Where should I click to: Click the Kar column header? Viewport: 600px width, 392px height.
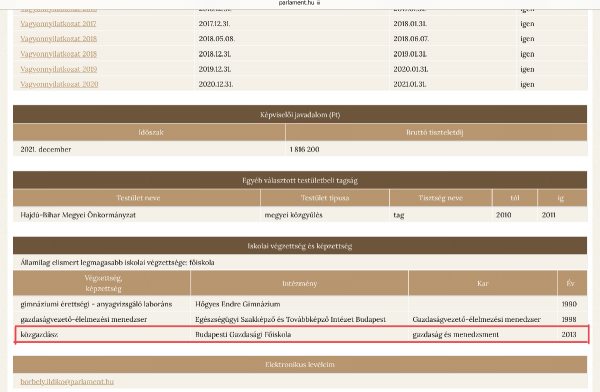pyautogui.click(x=483, y=283)
